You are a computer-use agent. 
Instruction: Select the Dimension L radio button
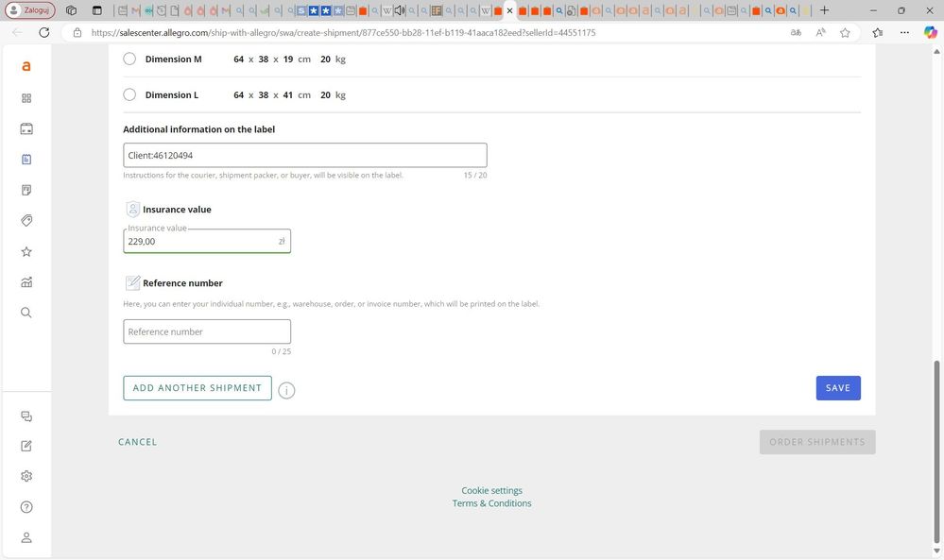click(129, 94)
